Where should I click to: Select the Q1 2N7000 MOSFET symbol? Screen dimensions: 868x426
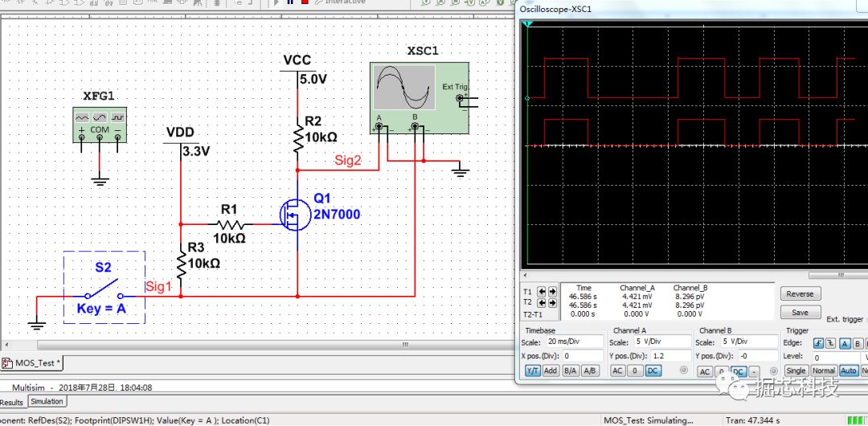(x=296, y=215)
